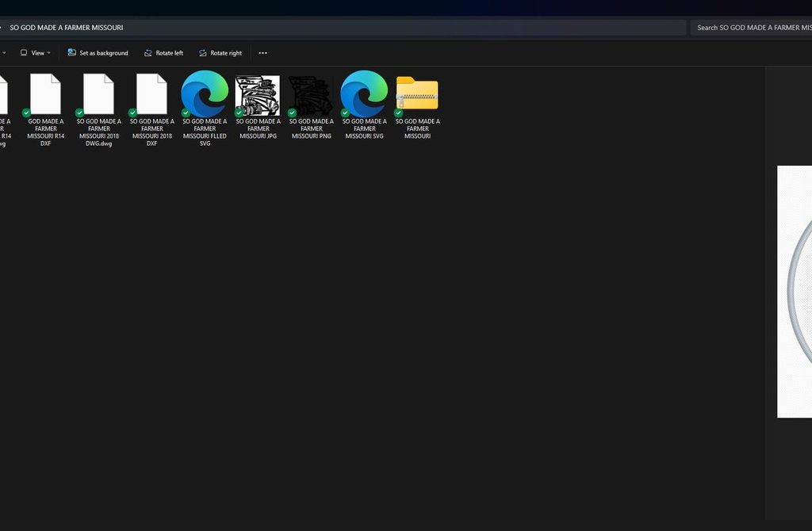Click the View layout icon

(x=24, y=53)
